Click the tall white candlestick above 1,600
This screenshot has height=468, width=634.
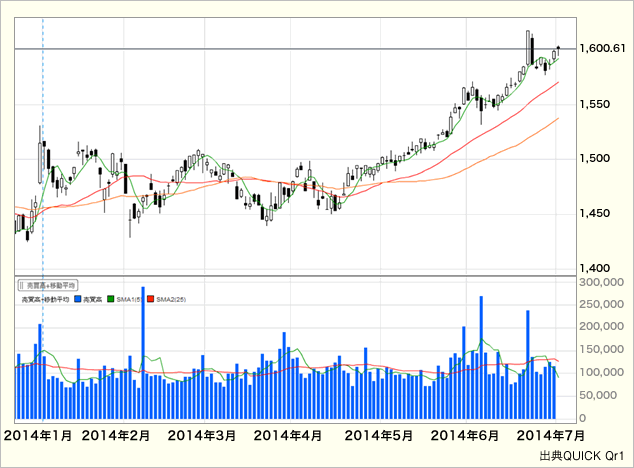click(528, 45)
